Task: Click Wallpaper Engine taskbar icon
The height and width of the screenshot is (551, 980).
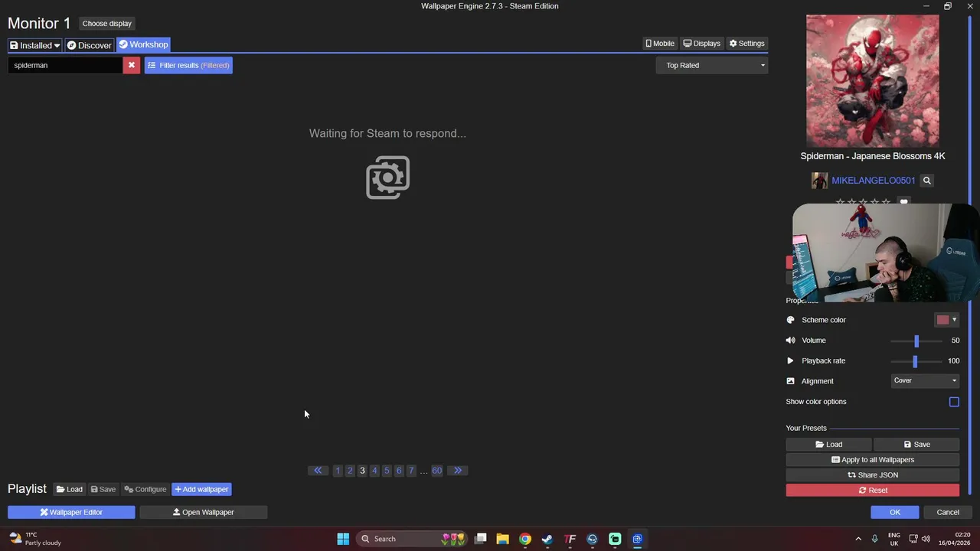Action: tap(637, 539)
